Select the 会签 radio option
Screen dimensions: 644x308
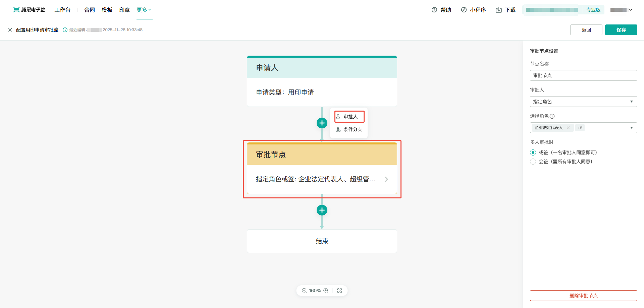point(533,162)
